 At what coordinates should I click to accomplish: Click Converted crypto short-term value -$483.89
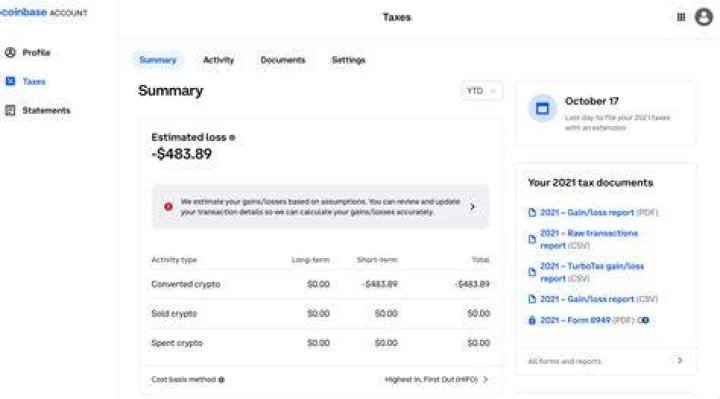380,284
